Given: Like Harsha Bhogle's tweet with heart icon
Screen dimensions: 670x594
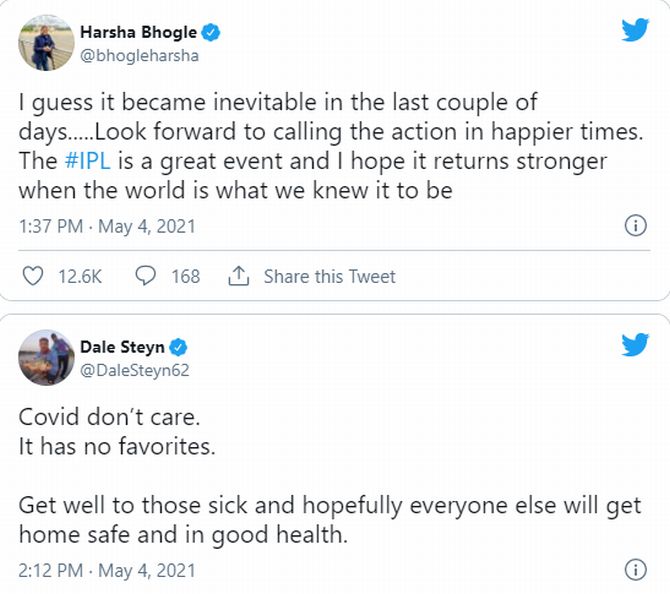Looking at the screenshot, I should (x=32, y=276).
